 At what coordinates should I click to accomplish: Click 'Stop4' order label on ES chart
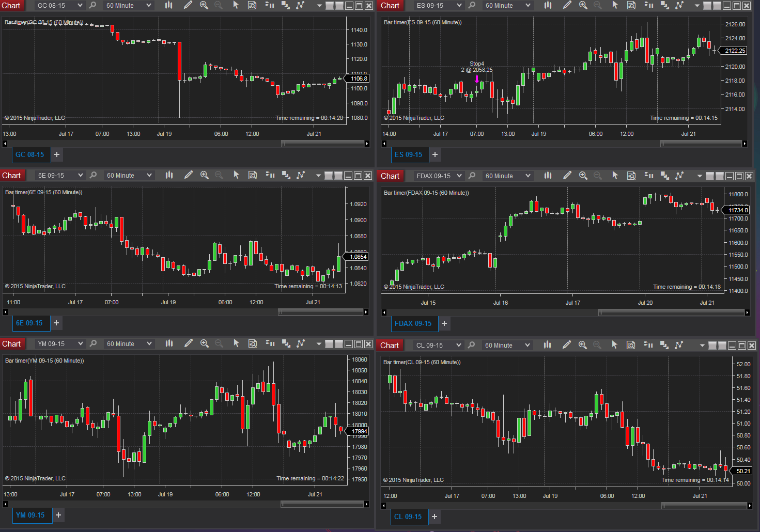click(x=477, y=64)
